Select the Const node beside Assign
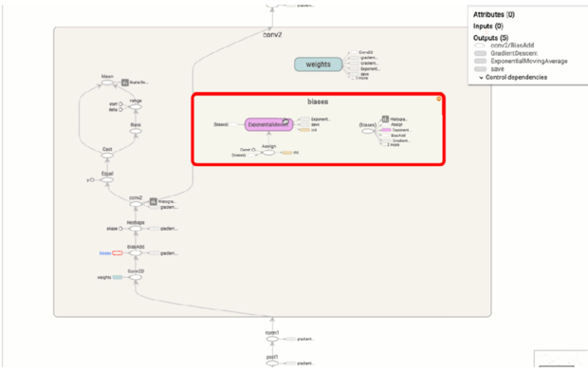This screenshot has height=372, width=588. pyautogui.click(x=253, y=150)
